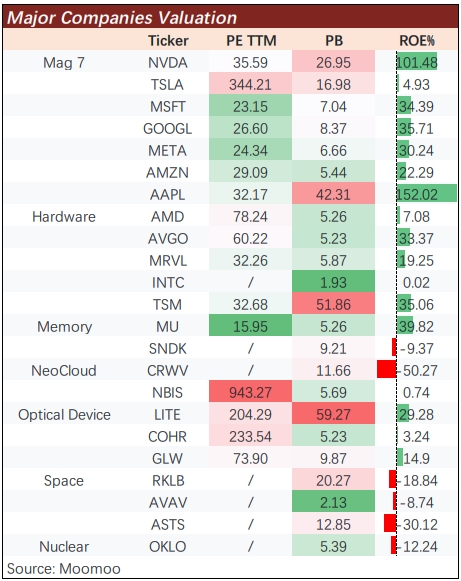Click the ROE% column header
Screen dimensions: 461x581
417,40
